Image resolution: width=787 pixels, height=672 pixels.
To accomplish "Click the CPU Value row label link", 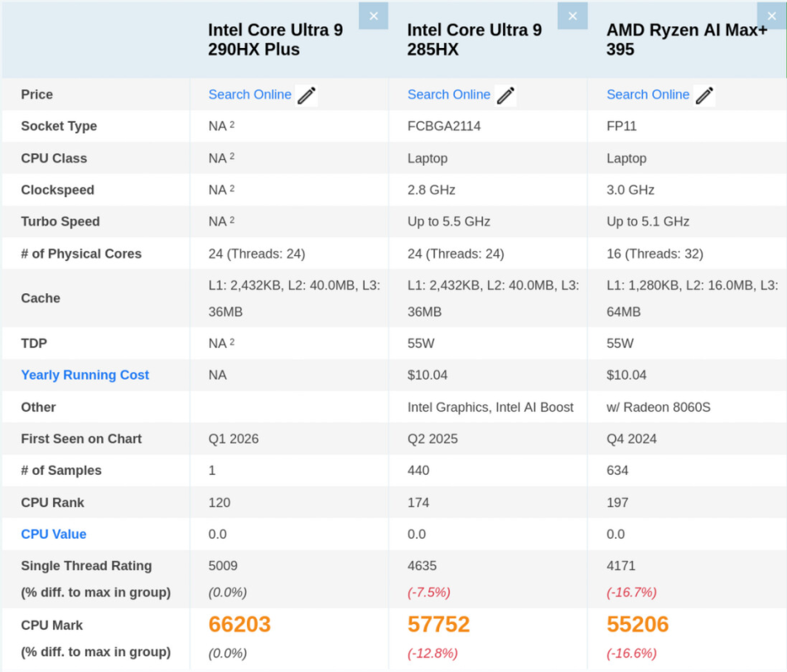I will [x=53, y=534].
